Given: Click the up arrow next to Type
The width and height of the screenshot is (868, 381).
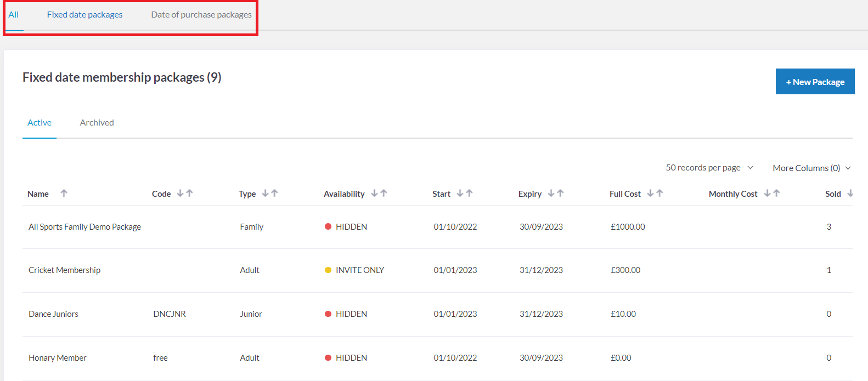Looking at the screenshot, I should tap(275, 193).
